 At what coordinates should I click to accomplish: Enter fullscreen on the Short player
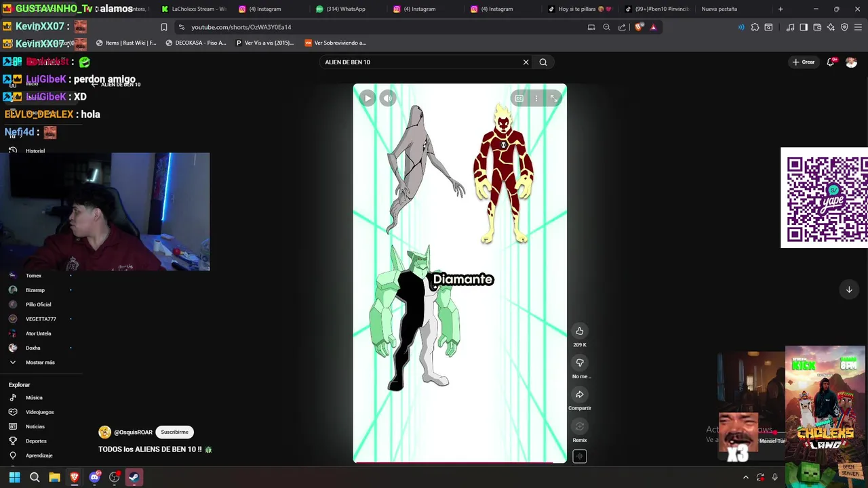pos(554,98)
